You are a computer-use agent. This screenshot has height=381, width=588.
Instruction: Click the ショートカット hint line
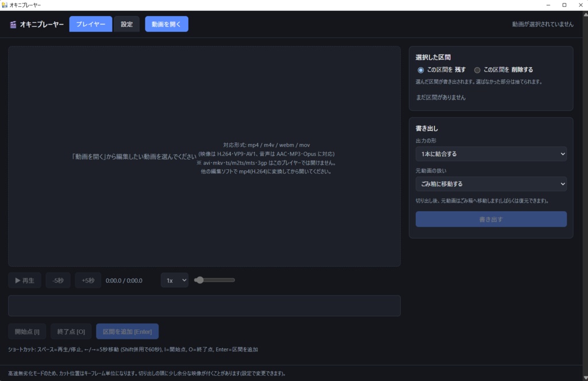pyautogui.click(x=133, y=349)
